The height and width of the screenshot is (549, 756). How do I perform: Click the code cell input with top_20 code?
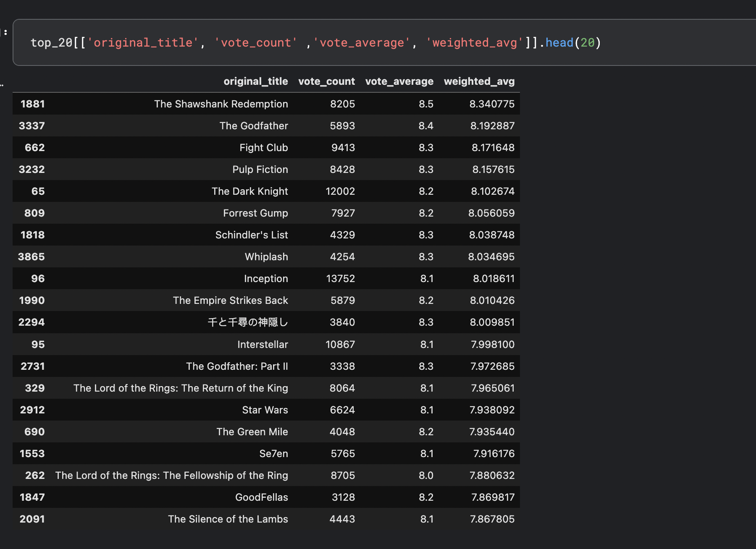click(384, 42)
